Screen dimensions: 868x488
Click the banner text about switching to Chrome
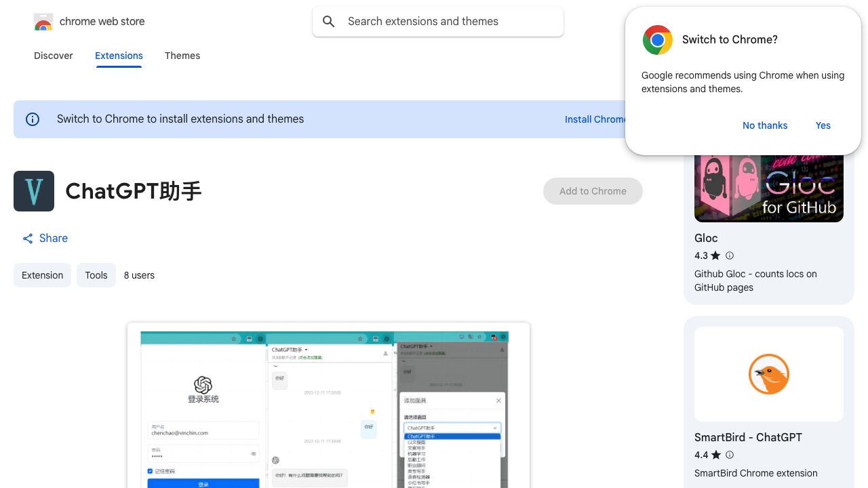coord(180,119)
